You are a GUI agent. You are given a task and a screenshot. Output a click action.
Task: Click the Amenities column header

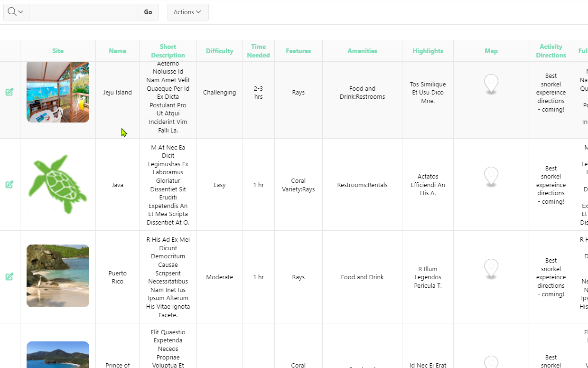click(362, 51)
